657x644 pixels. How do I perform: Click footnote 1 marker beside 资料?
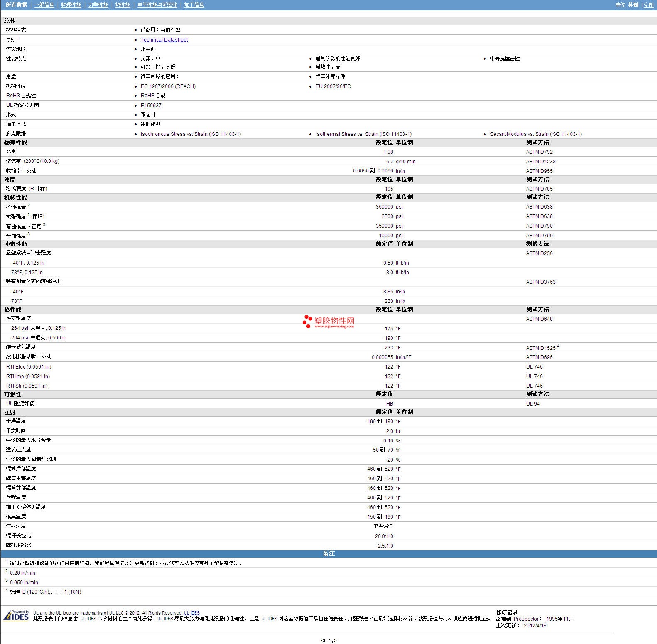point(19,38)
